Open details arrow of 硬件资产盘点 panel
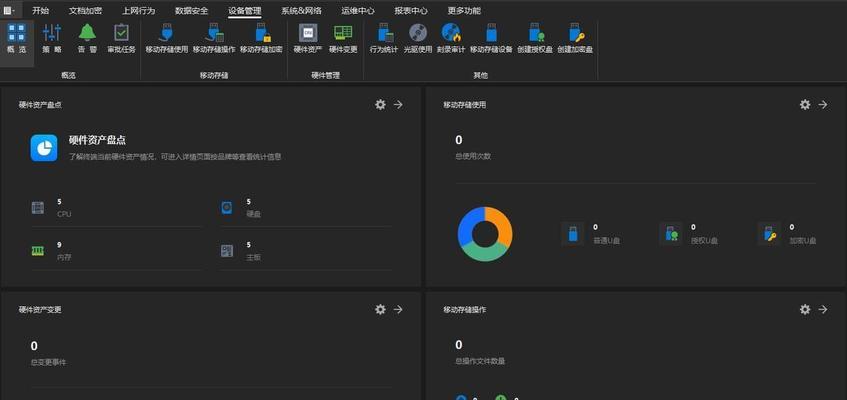This screenshot has height=400, width=847. [398, 104]
